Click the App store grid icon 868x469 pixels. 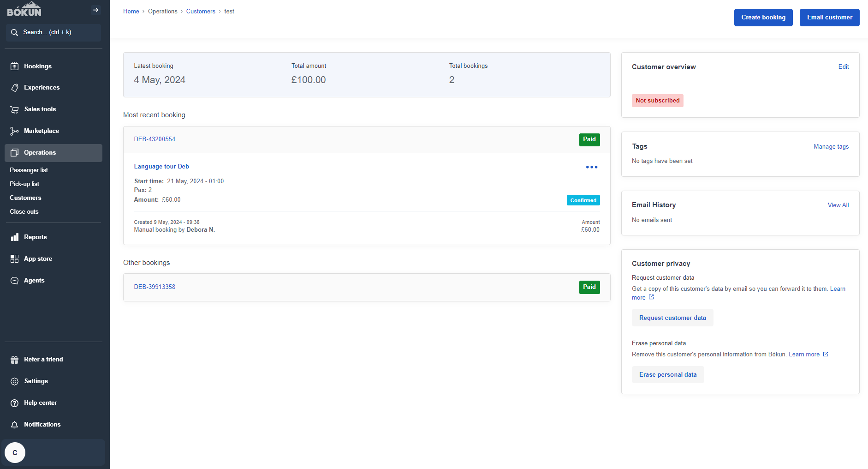pyautogui.click(x=15, y=259)
